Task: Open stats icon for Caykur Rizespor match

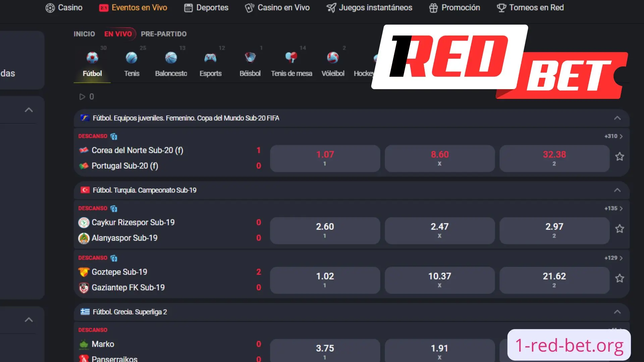Action: point(114,208)
